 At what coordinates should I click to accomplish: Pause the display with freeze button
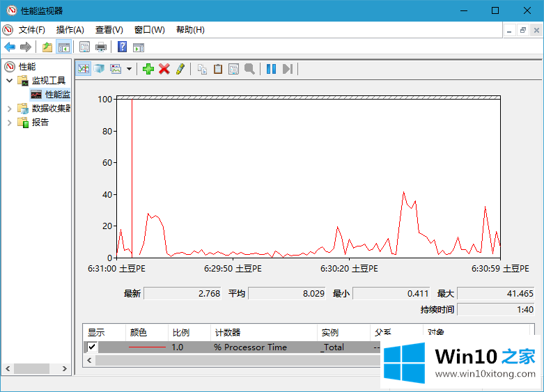(x=272, y=69)
